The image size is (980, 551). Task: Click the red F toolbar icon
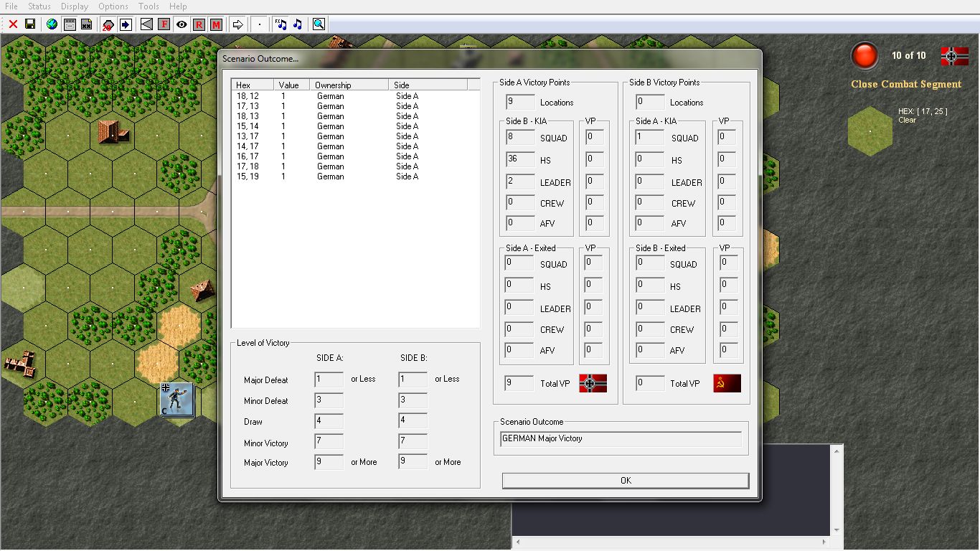pos(164,24)
